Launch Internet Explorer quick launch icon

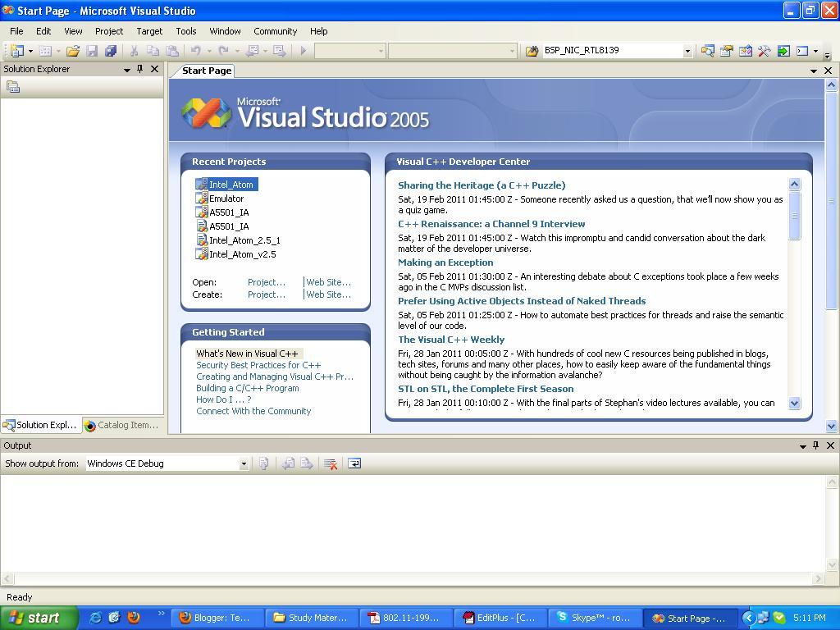(96, 618)
